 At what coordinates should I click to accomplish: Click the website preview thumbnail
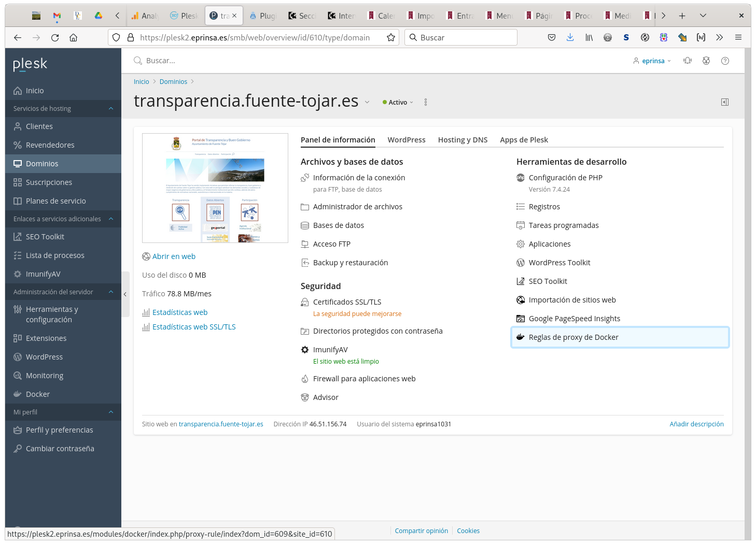[215, 188]
